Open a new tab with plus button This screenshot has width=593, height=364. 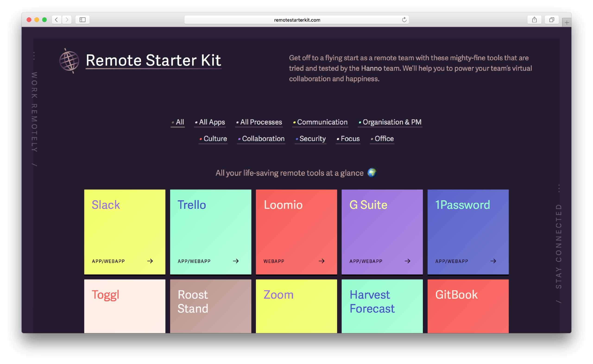567,23
